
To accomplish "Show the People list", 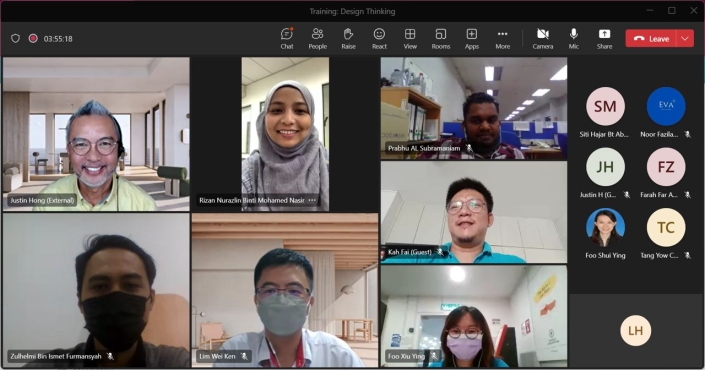I will tap(317, 39).
